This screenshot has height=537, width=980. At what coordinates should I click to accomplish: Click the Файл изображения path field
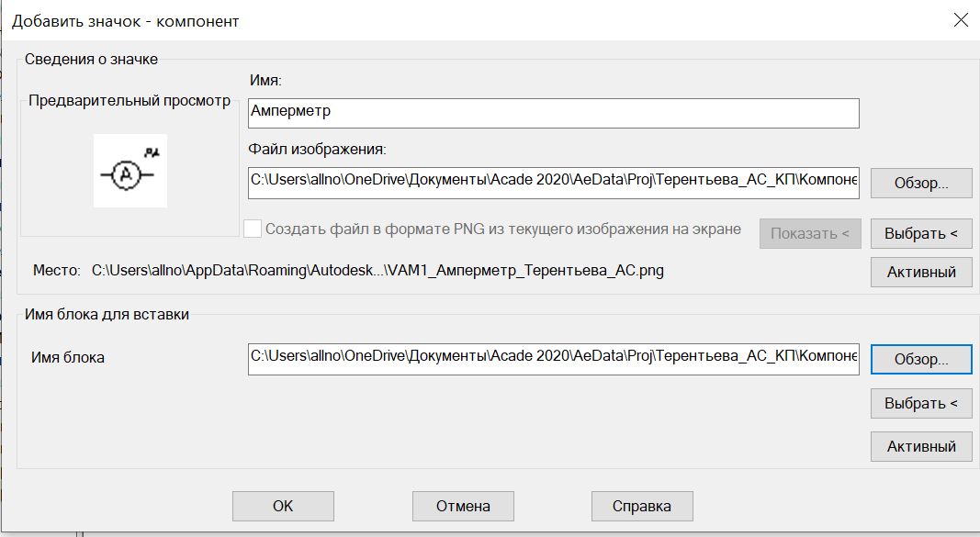point(553,183)
